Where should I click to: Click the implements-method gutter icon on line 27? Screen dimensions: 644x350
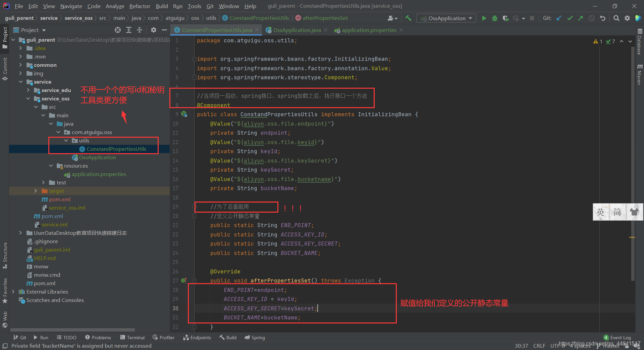[x=184, y=280]
